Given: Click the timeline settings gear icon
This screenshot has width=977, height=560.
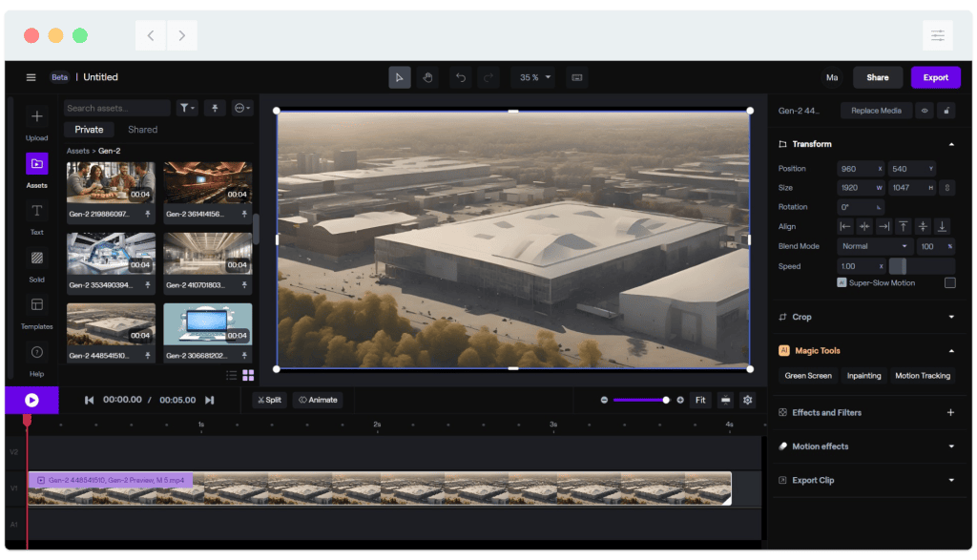Looking at the screenshot, I should tap(747, 401).
